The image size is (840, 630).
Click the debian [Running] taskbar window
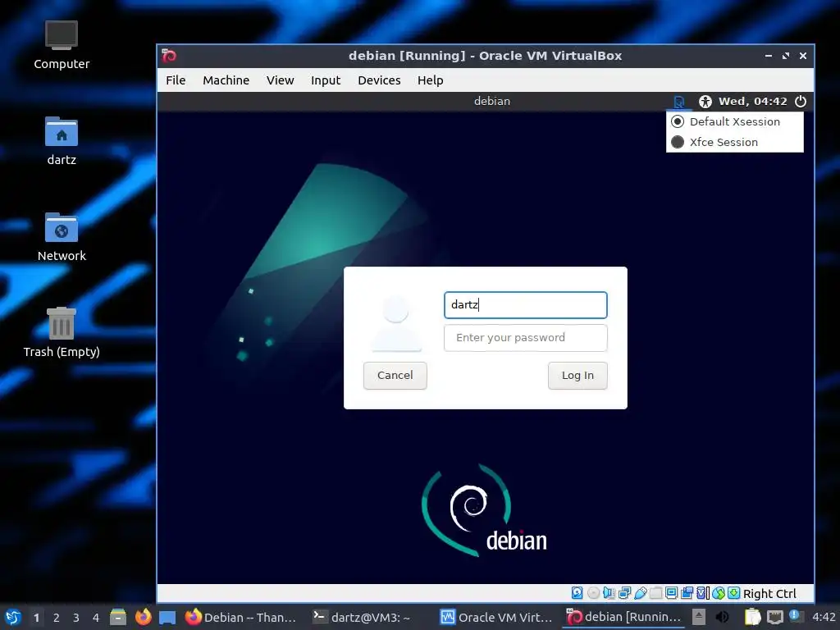tap(623, 617)
